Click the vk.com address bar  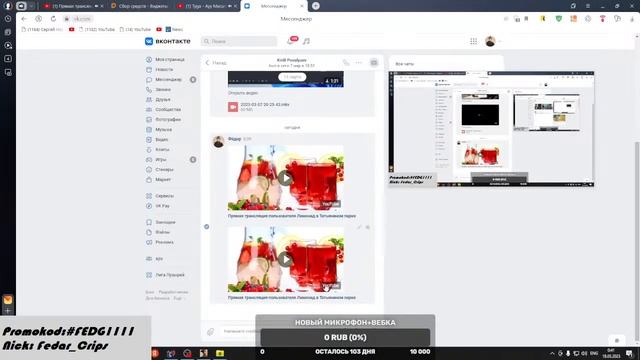(x=78, y=19)
